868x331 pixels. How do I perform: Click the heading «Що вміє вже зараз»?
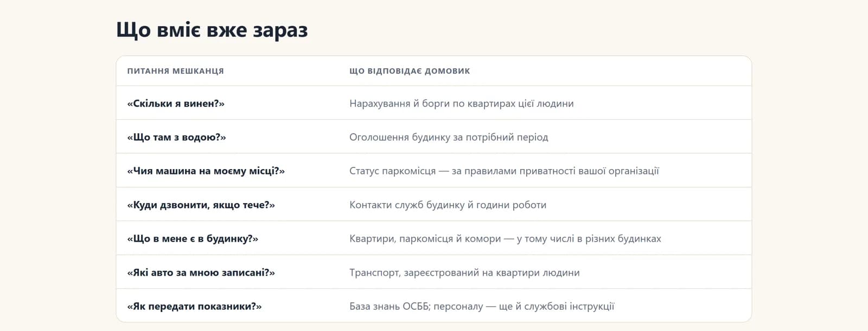point(212,30)
